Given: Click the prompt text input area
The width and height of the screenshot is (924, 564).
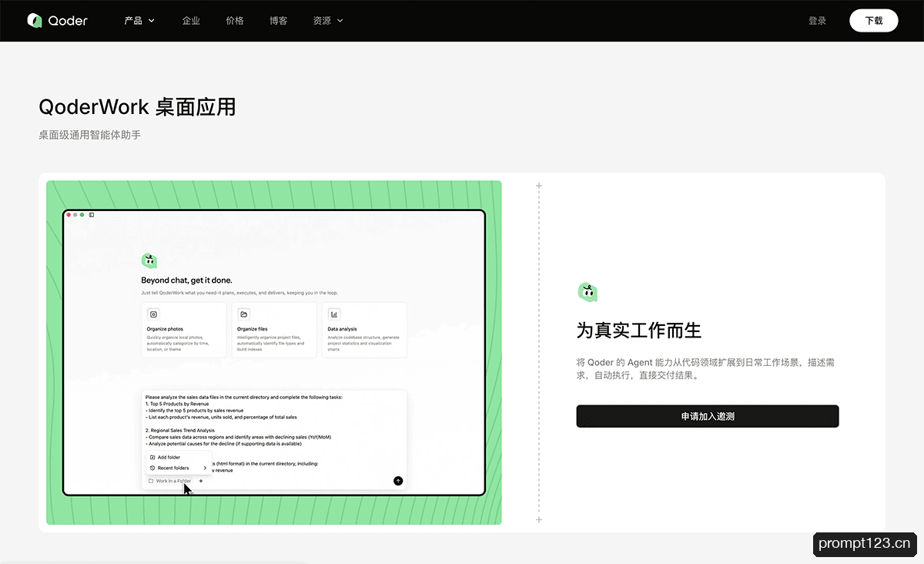Looking at the screenshot, I should [x=274, y=438].
